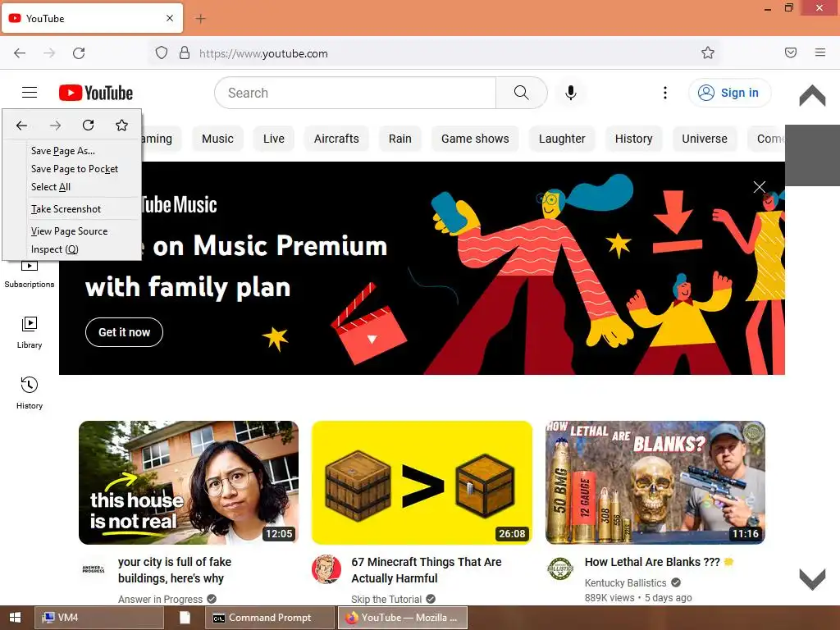Open '67 Minecraft Things' video title
The height and width of the screenshot is (630, 840).
(x=427, y=570)
